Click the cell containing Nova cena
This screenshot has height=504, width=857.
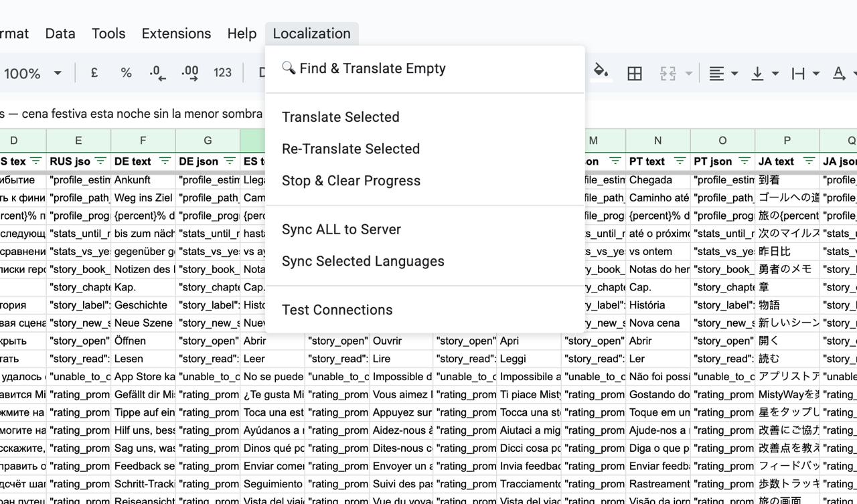(x=658, y=323)
